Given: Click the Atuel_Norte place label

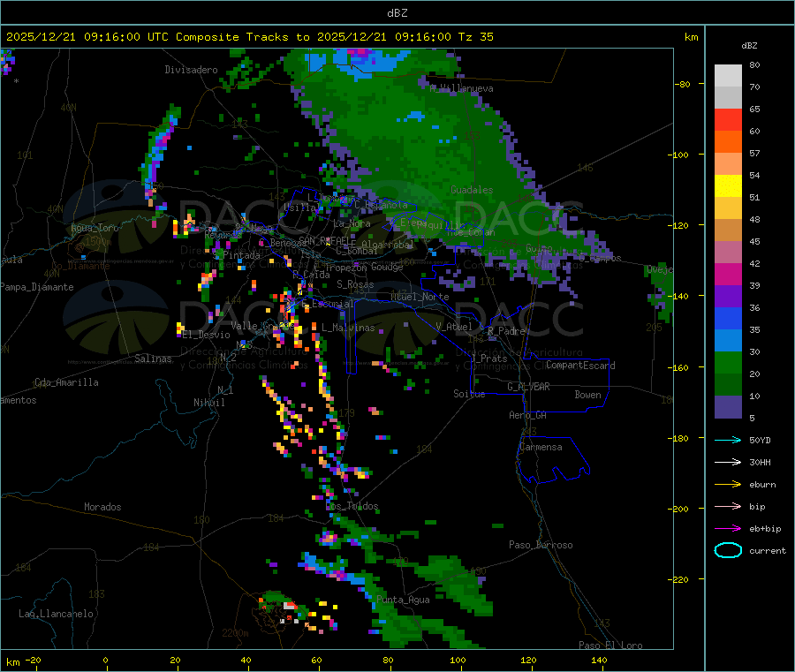Looking at the screenshot, I should [x=420, y=297].
